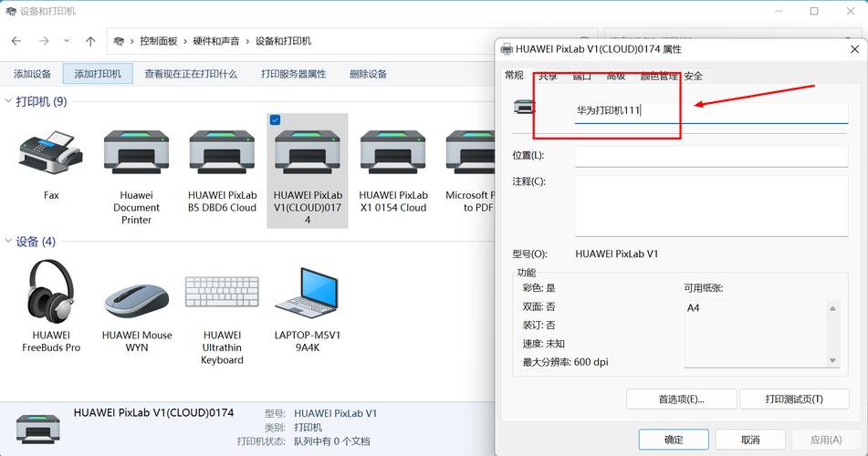
Task: Click 硬件和声音 in the address bar
Action: coord(216,41)
